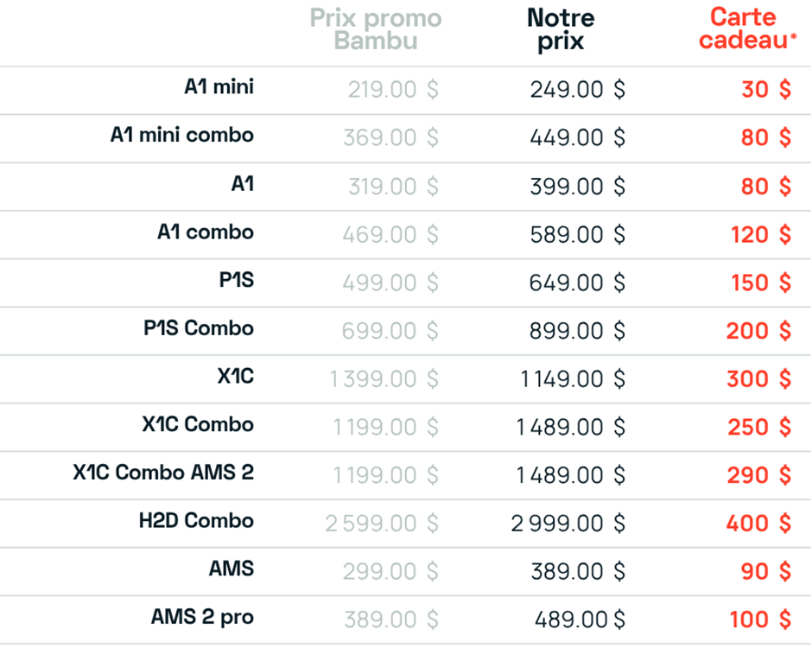
Task: Click the 299.00 $ Bambu promo price for AMS
Action: click(390, 571)
